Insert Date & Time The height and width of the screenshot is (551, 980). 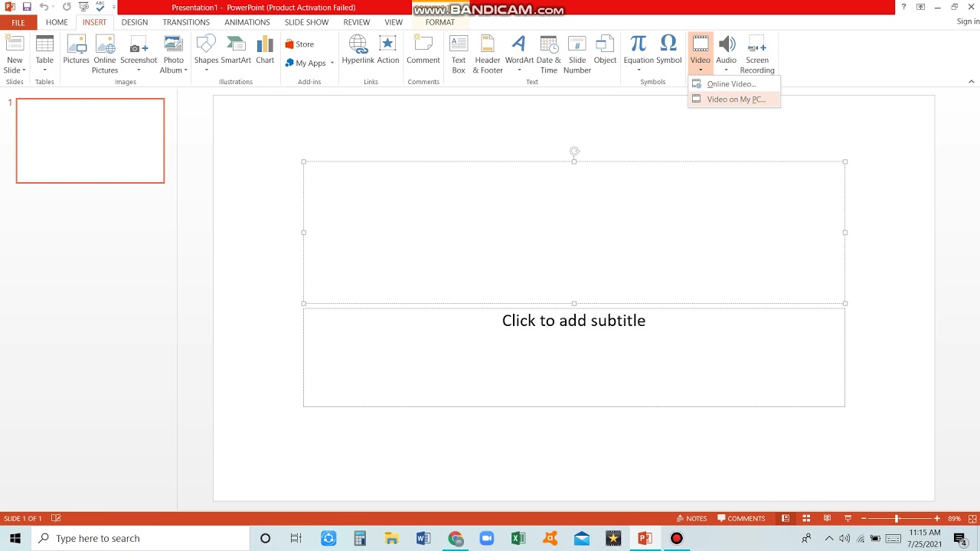[x=548, y=54]
